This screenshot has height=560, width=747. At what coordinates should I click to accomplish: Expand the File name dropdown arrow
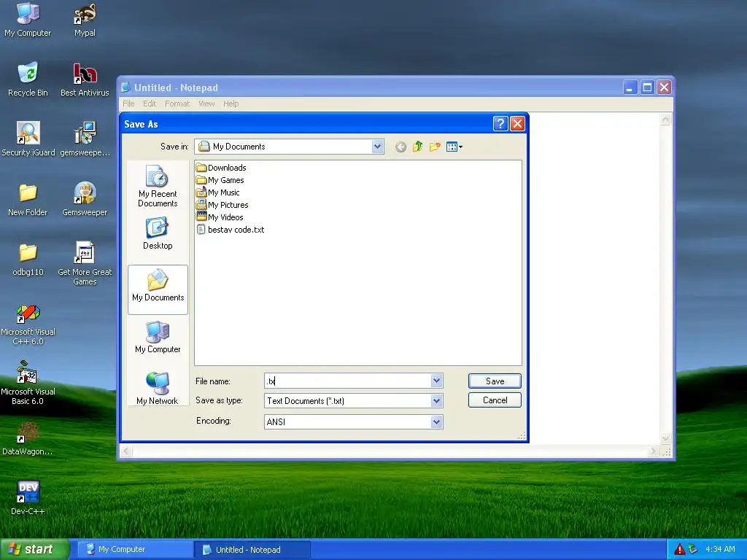click(436, 381)
